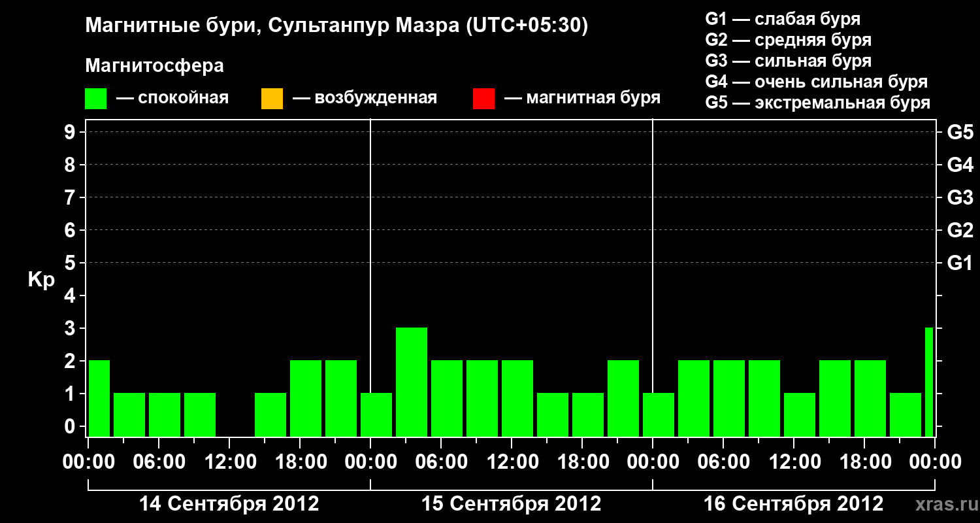Click the 'G4' label on the right axis
The height and width of the screenshot is (523, 980).
tap(960, 165)
